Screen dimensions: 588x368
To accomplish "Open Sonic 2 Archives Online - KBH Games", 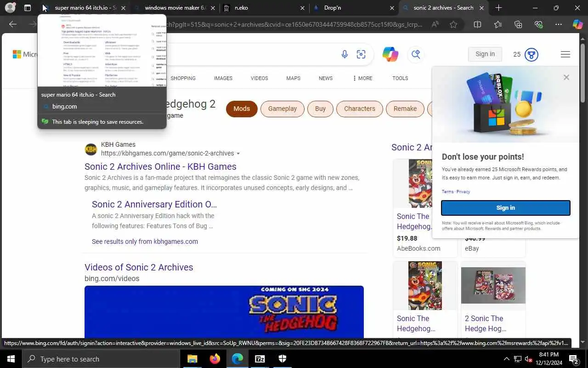I will (x=160, y=167).
